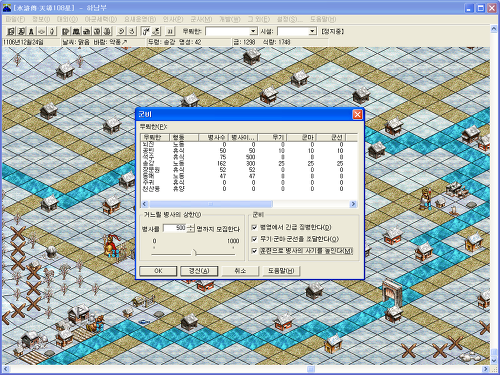Image resolution: width=500 pixels, height=375 pixels.
Task: Click spinner arrows beside the 500 field
Action: click(191, 228)
